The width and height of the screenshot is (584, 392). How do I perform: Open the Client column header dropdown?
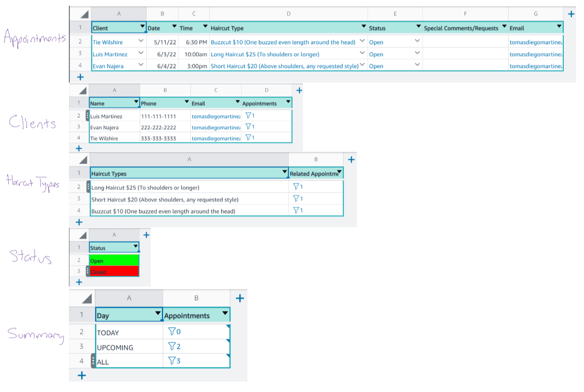pyautogui.click(x=142, y=27)
